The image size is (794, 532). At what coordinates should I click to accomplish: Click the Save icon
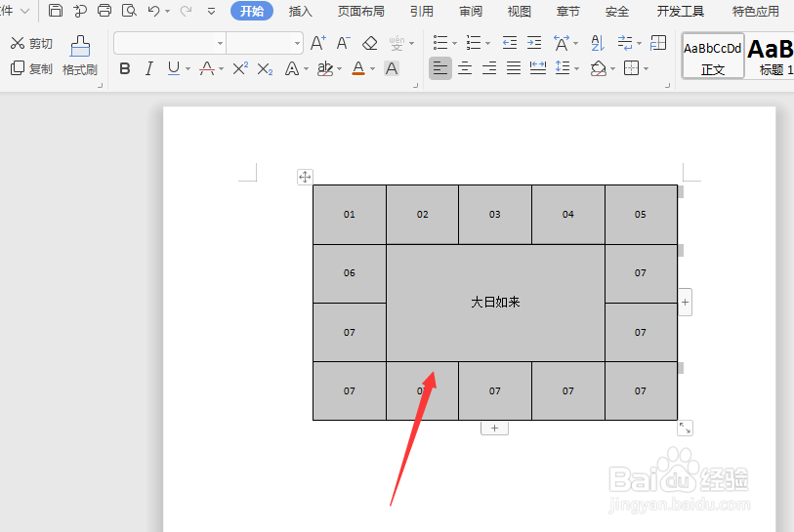tap(56, 11)
